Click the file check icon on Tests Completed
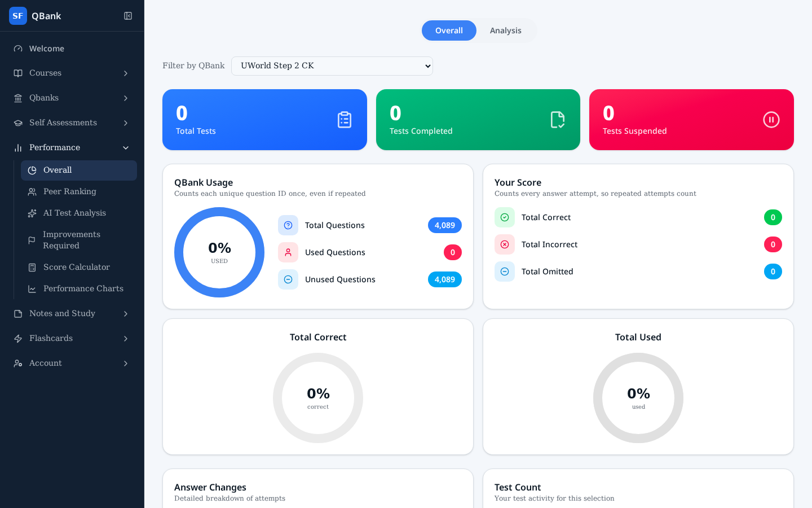Screen dimensions: 812x508 pyautogui.click(x=558, y=120)
